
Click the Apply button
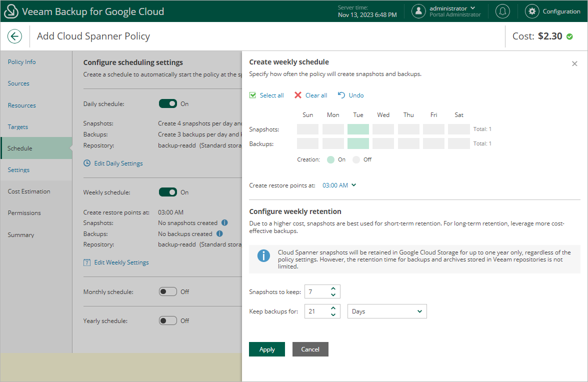point(267,349)
